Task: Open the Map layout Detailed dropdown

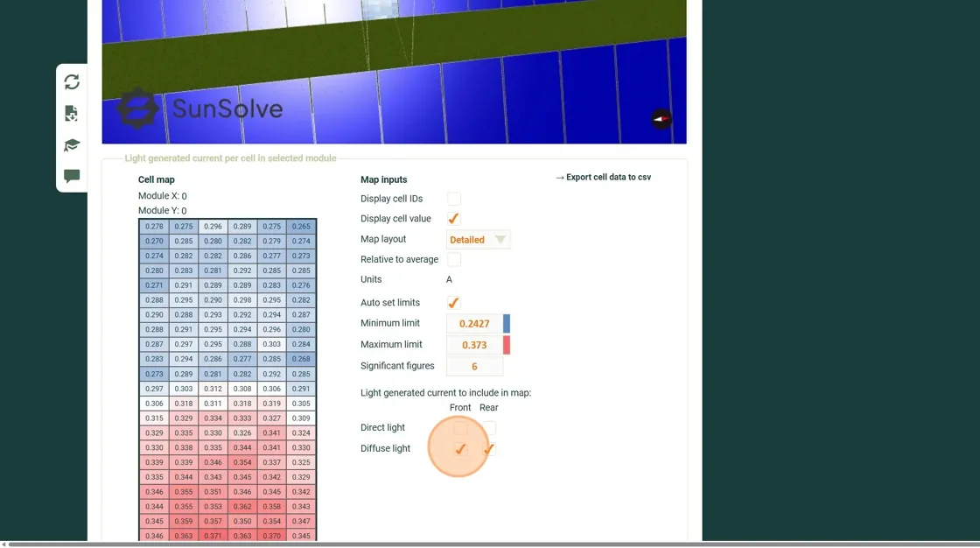Action: (478, 240)
